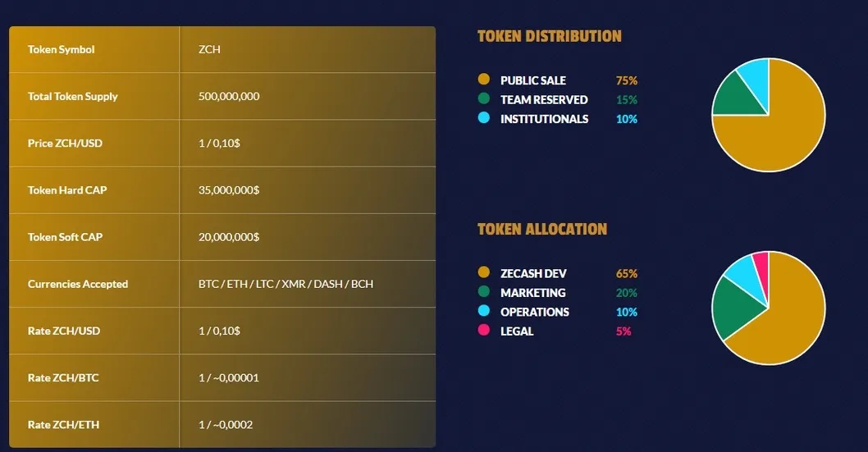The height and width of the screenshot is (452, 868).
Task: Click the Token Distribution heading
Action: tap(550, 37)
